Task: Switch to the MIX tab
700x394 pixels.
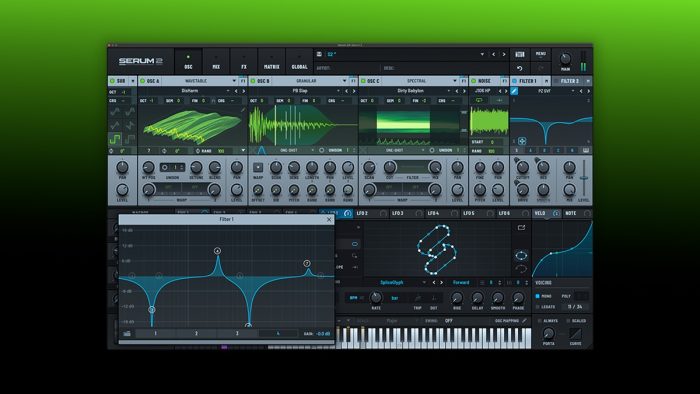Action: click(216, 62)
